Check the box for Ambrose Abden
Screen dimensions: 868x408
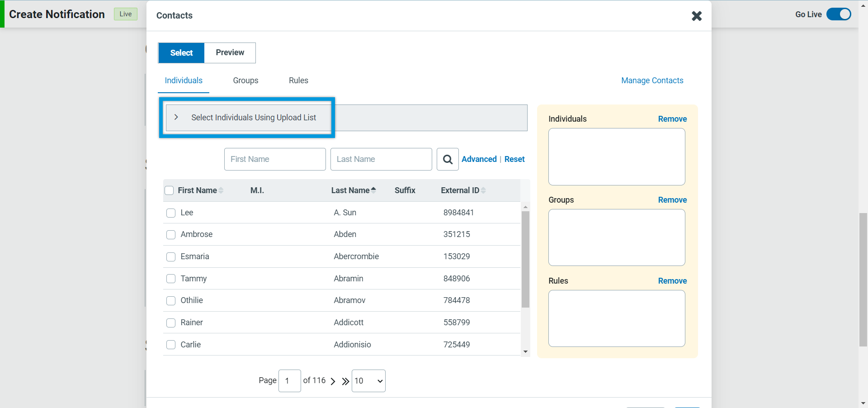(171, 235)
